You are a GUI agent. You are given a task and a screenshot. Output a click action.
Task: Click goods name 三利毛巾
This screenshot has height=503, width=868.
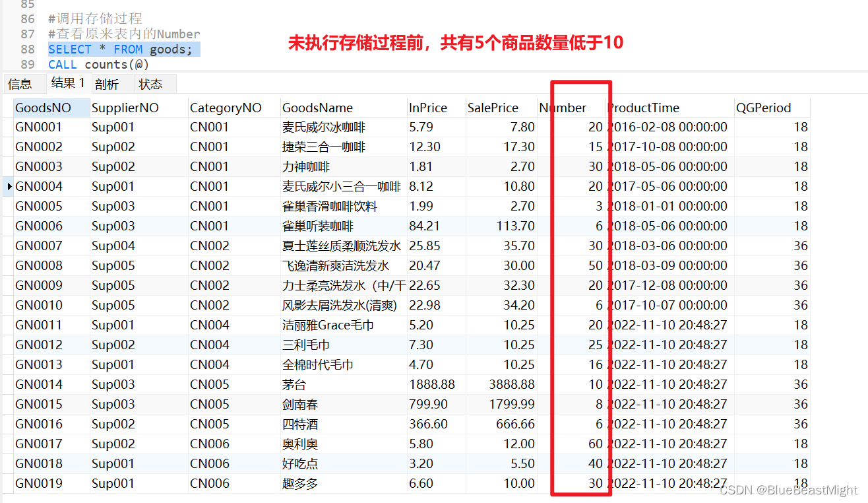[306, 345]
